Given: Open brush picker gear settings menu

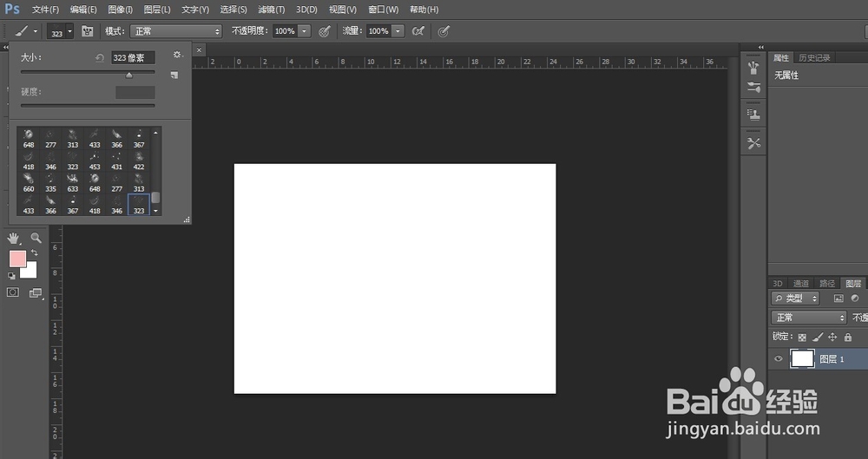Looking at the screenshot, I should coord(177,55).
